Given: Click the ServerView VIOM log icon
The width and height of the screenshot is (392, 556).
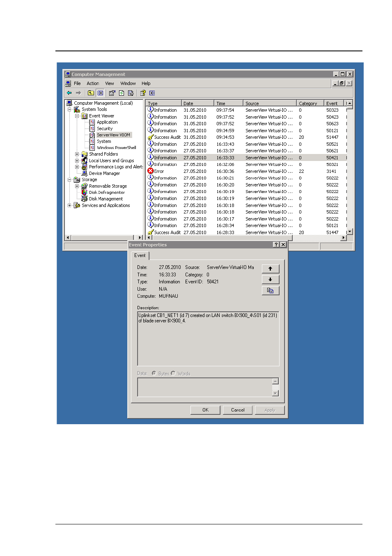Looking at the screenshot, I should 92,135.
